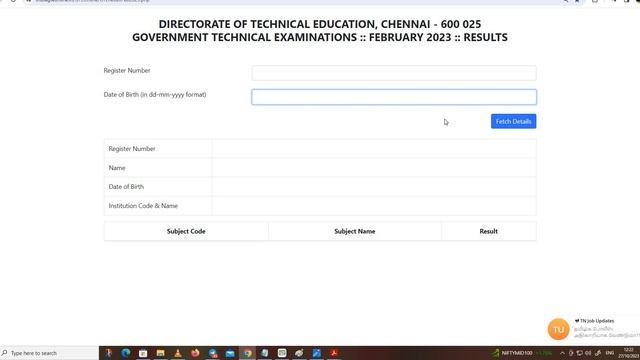The image size is (640, 360).
Task: Select the Name row label in the table
Action: tap(117, 168)
